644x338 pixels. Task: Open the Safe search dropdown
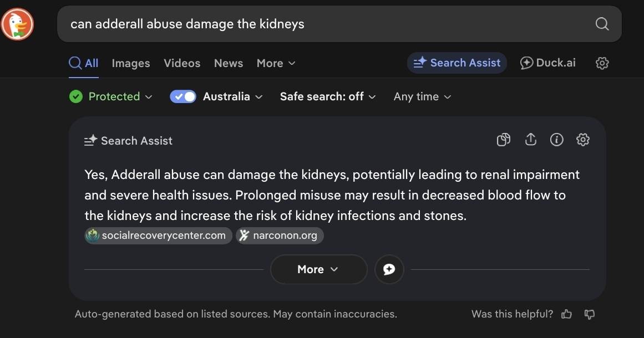(328, 96)
